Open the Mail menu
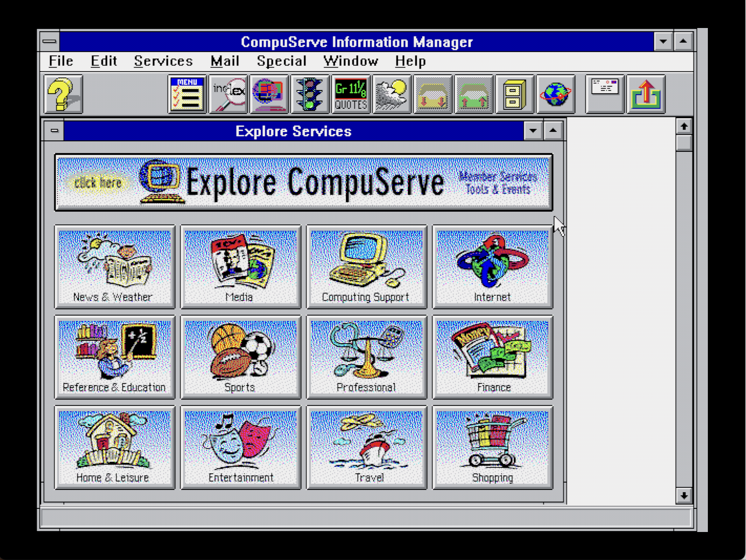The image size is (746, 560). [225, 61]
